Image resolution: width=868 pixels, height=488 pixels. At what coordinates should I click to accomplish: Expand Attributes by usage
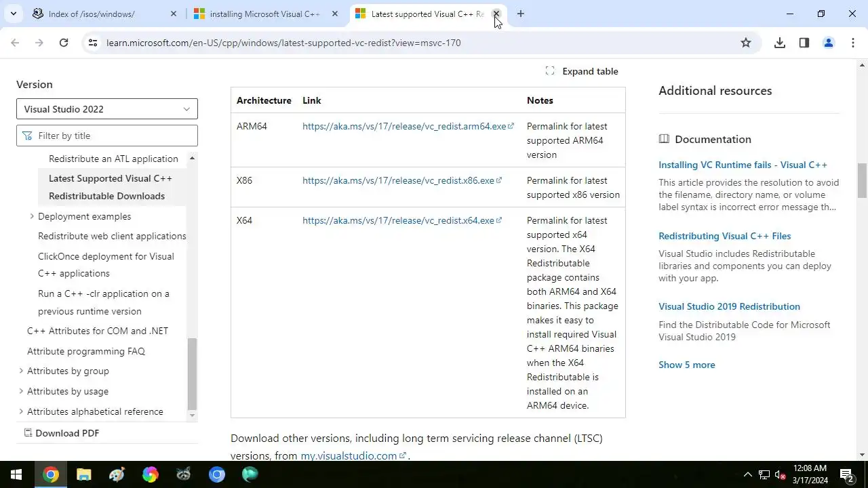21,391
